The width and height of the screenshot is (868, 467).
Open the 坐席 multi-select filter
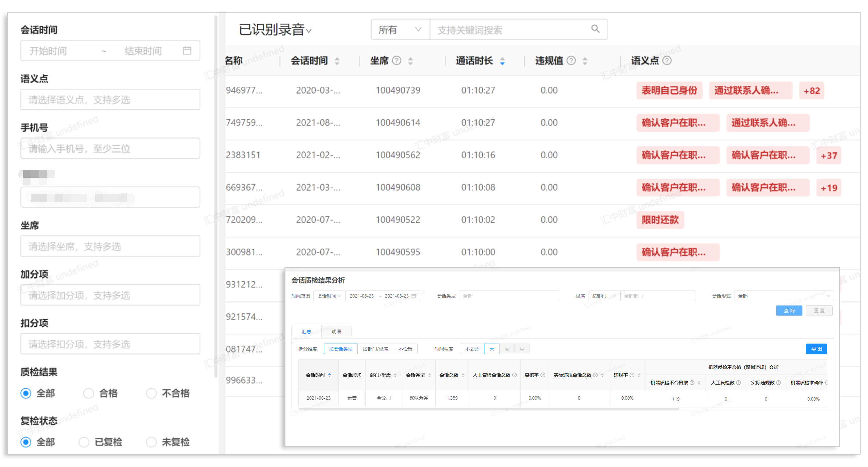click(110, 246)
